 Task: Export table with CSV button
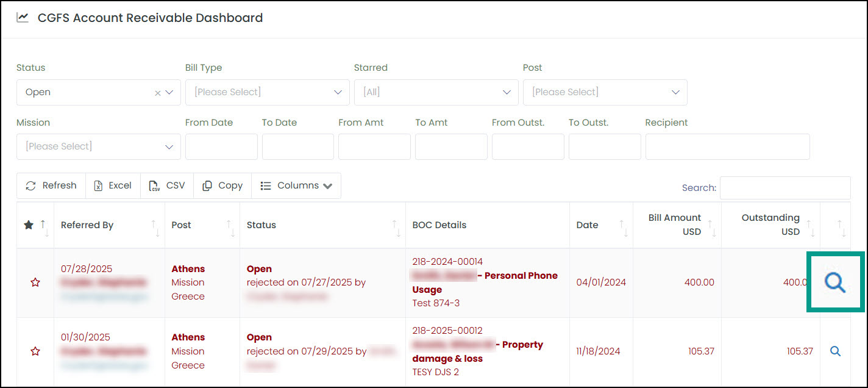tap(167, 185)
